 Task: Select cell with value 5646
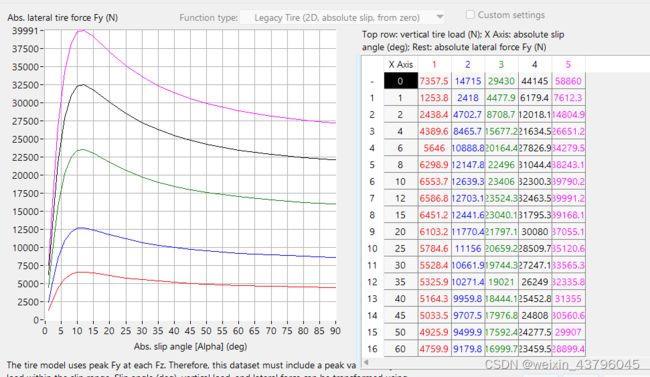[434, 148]
